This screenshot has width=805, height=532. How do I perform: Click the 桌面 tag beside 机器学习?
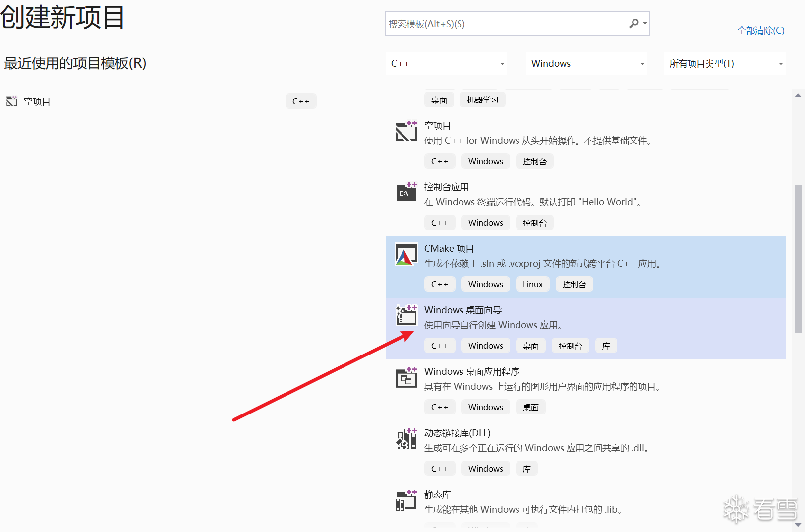[x=439, y=100]
